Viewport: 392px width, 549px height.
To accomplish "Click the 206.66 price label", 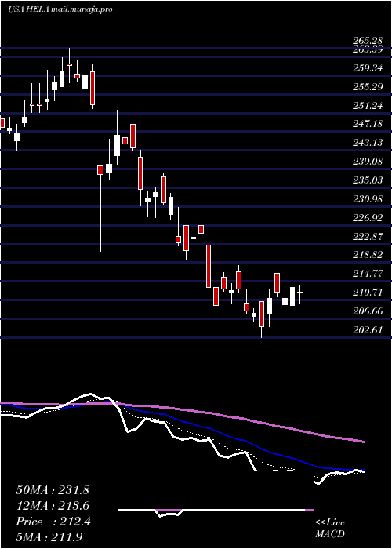I will (368, 311).
